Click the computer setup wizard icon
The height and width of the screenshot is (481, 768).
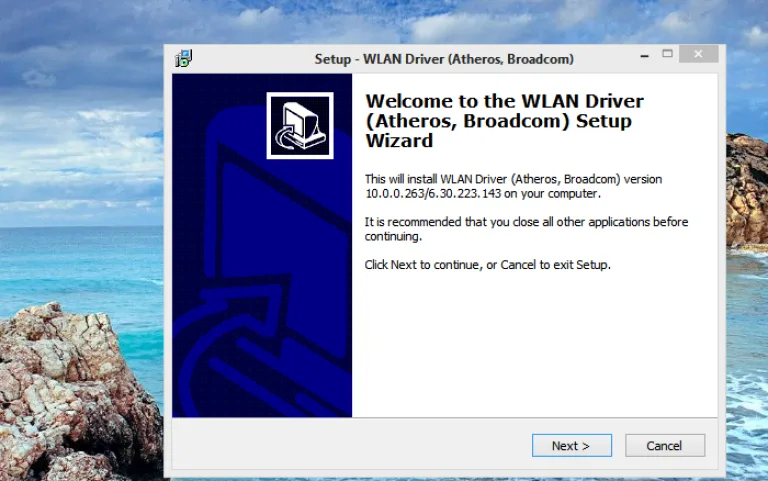[300, 125]
